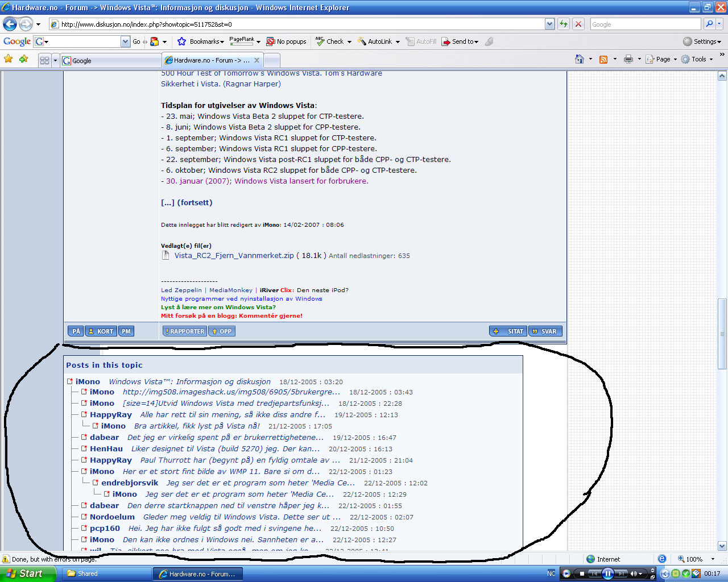Click the PM private message button
This screenshot has height=582, width=728.
[126, 331]
